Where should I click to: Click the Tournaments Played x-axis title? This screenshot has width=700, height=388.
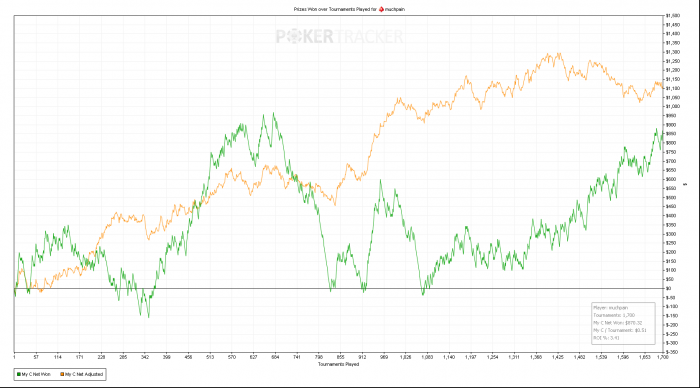click(338, 364)
